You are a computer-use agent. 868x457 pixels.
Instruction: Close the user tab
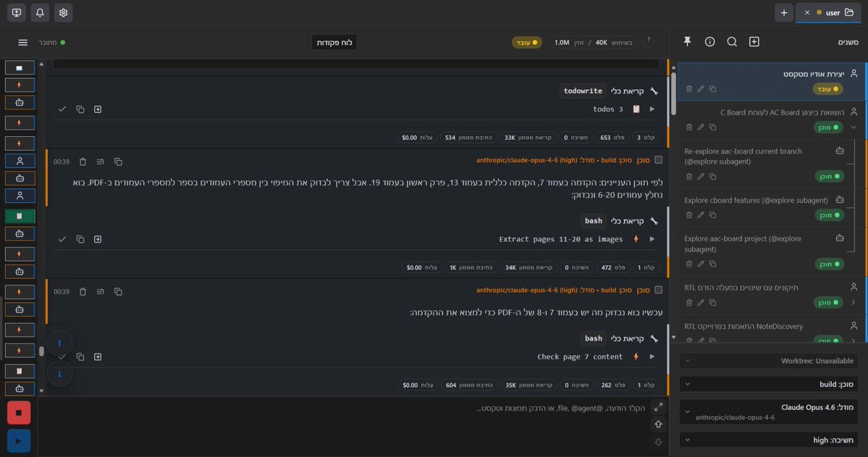coord(806,12)
